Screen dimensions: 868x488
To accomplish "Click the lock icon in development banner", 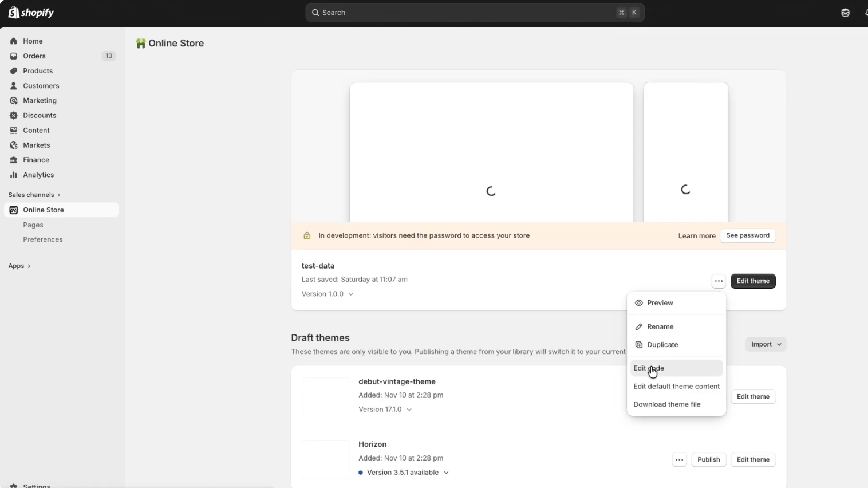I will coord(307,235).
